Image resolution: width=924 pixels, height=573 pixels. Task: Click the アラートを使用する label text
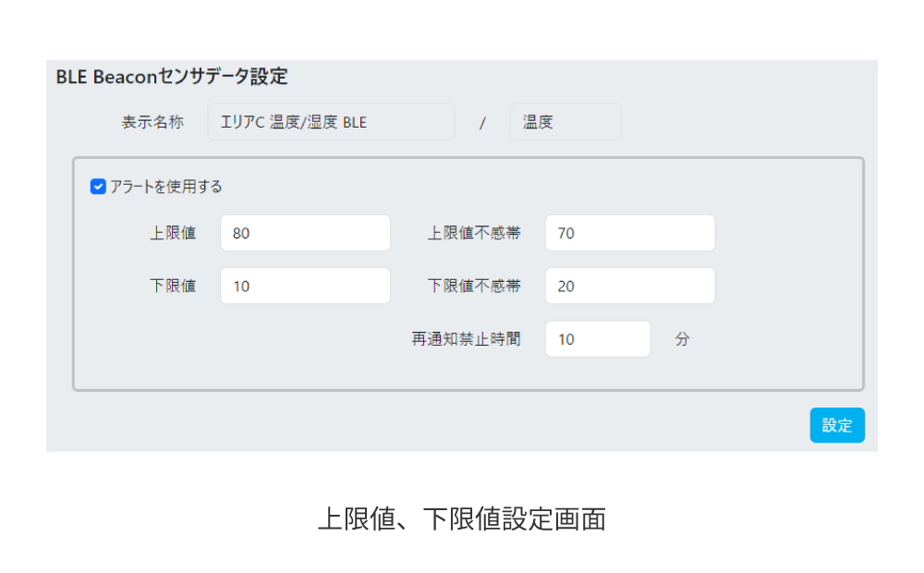click(x=166, y=187)
